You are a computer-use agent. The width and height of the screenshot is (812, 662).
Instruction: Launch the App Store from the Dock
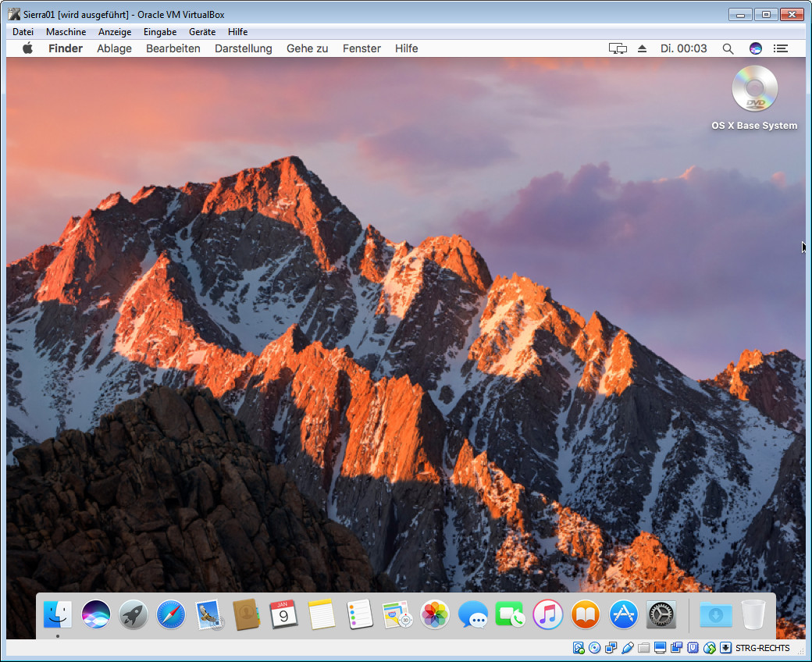[x=624, y=614]
